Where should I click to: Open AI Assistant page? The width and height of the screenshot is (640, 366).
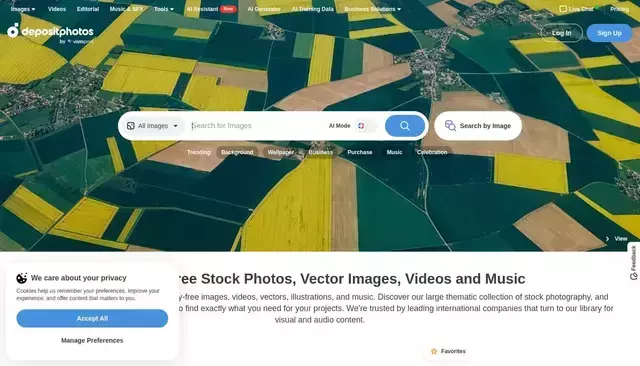tap(202, 9)
